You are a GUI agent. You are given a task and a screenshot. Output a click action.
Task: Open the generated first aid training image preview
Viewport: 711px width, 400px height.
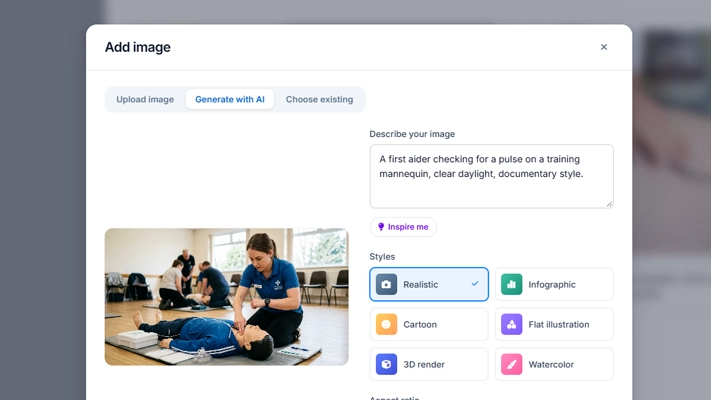coord(227,297)
